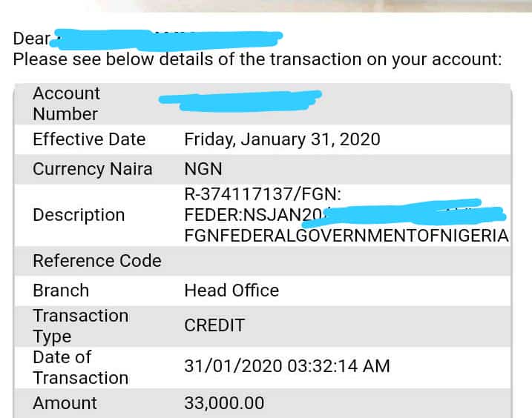The width and height of the screenshot is (532, 418).
Task: Click the "Account Number" row label
Action: click(x=66, y=104)
